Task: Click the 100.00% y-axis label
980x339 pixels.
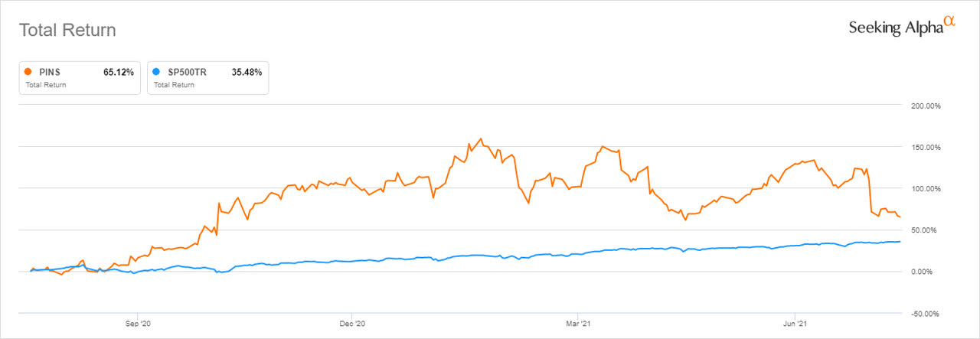Action: tap(921, 189)
